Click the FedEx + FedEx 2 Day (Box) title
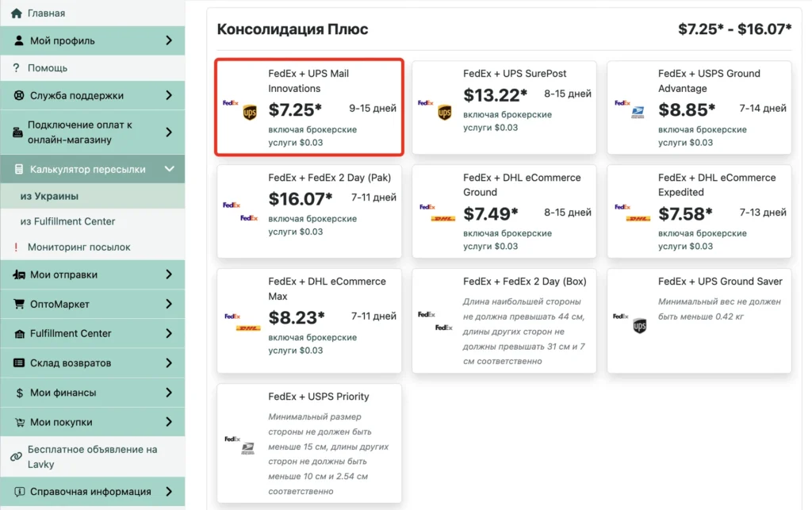Screen dimensions: 812x510 [525, 282]
